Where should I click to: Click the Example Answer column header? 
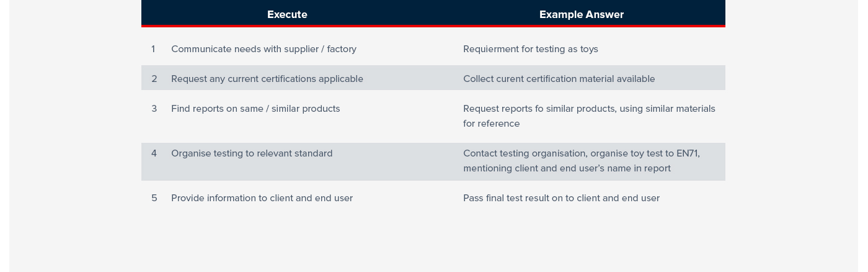tap(582, 14)
